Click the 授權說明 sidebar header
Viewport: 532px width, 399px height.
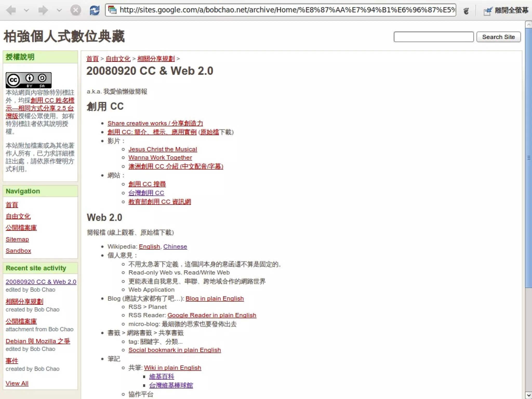point(40,57)
